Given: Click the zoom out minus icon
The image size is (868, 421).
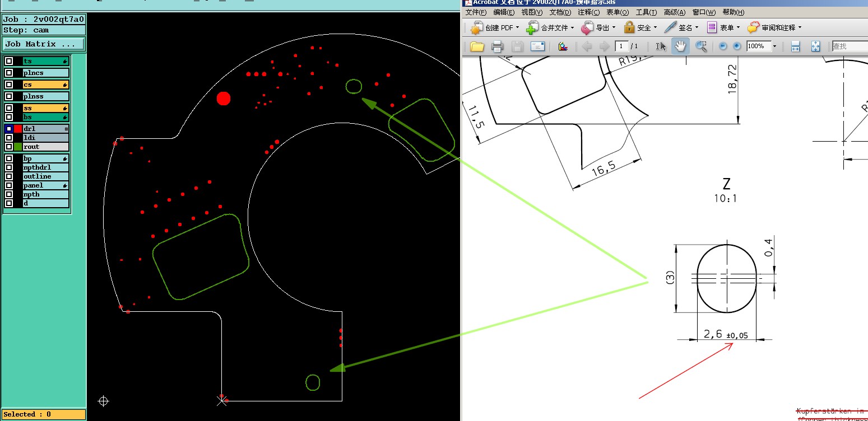Looking at the screenshot, I should [723, 46].
